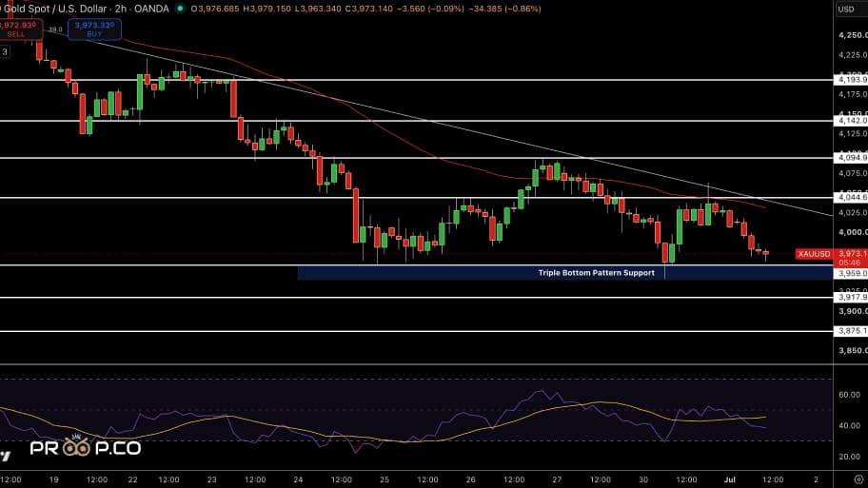Screen dimensions: 868x488
Task: Click the red SELL price button
Action: click(21, 29)
